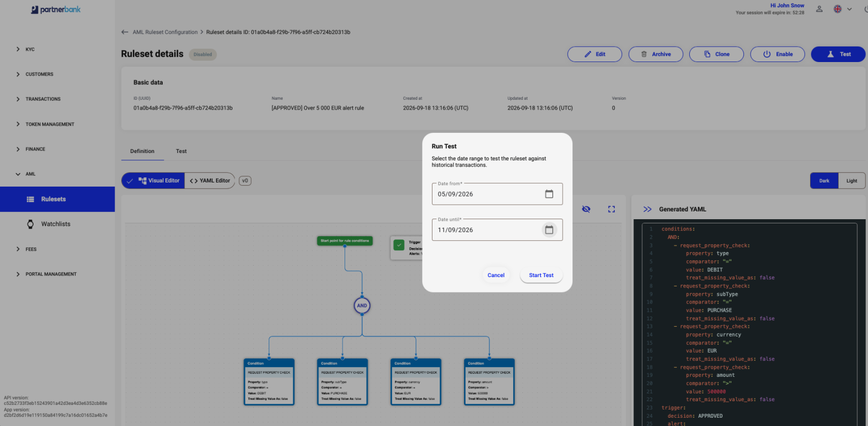Click the Date until input field
The width and height of the screenshot is (868, 426).
pos(497,230)
